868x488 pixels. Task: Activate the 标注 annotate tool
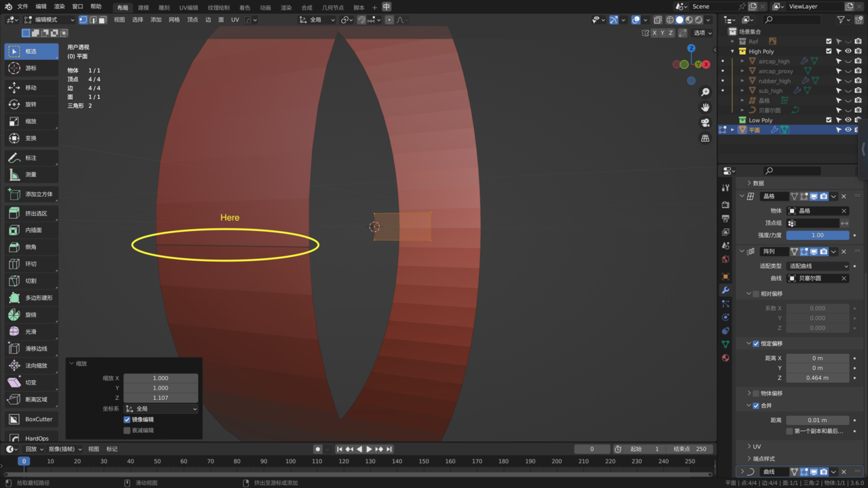click(31, 158)
